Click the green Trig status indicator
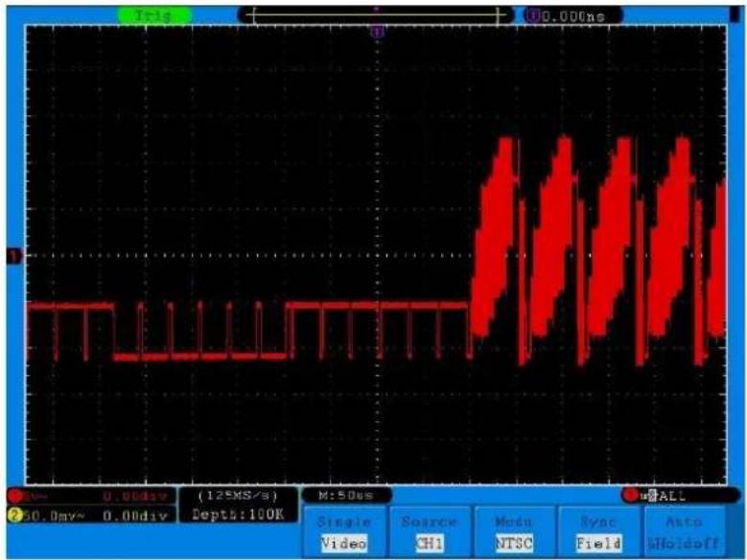This screenshot has width=747, height=560. coord(153,15)
